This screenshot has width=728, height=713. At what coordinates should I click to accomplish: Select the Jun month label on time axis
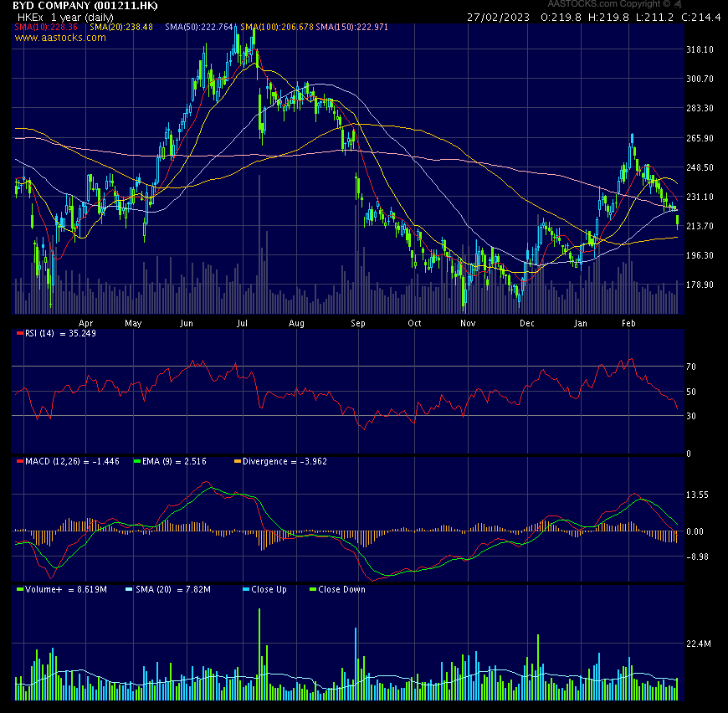click(187, 324)
